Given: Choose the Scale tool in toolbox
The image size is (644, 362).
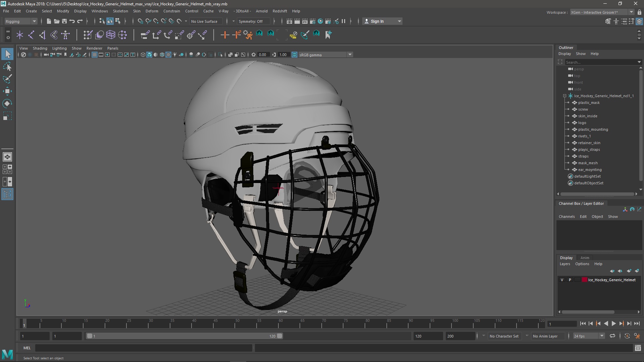Looking at the screenshot, I should 7,116.
